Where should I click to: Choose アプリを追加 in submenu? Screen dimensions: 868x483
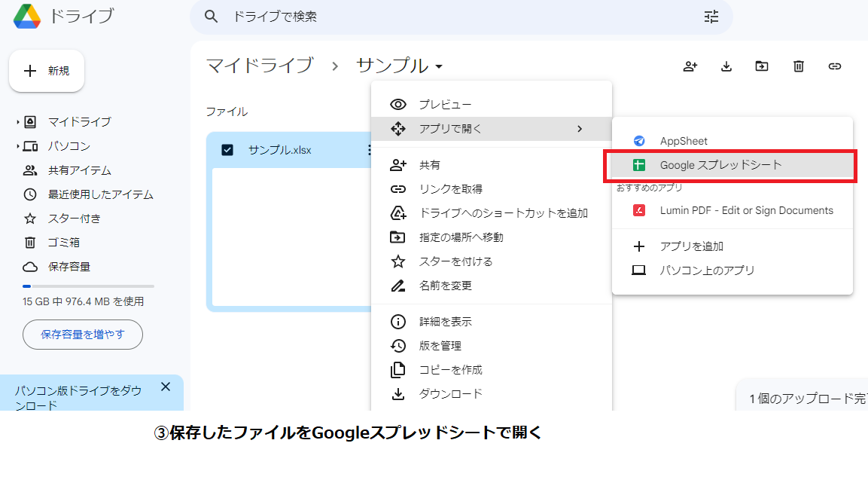(732, 246)
